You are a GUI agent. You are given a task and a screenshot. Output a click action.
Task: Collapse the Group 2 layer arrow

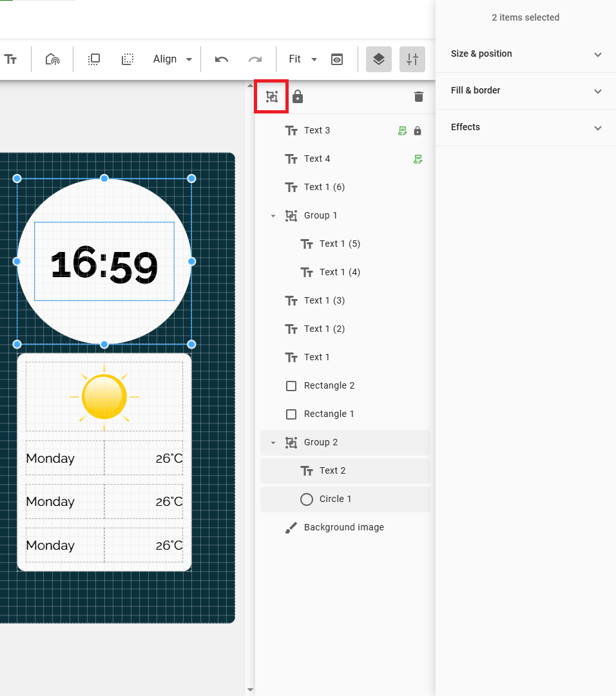coord(273,443)
